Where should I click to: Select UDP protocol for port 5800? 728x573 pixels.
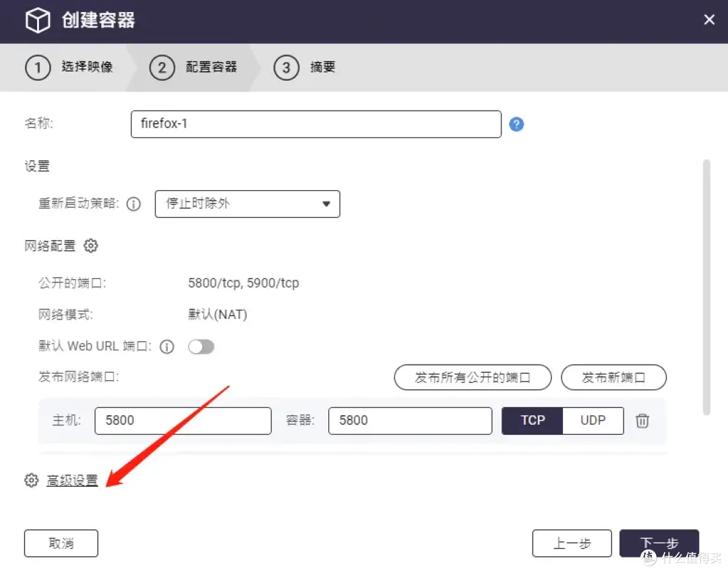click(x=593, y=421)
